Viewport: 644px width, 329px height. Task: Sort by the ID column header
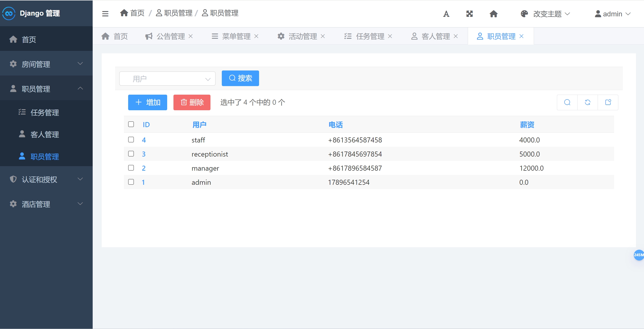point(146,125)
